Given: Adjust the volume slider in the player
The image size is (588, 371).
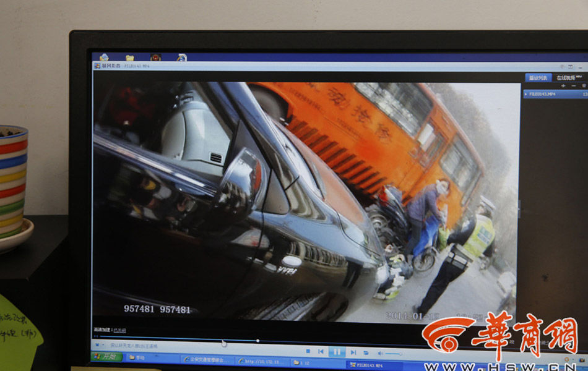Looking at the screenshot, I should click(393, 354).
